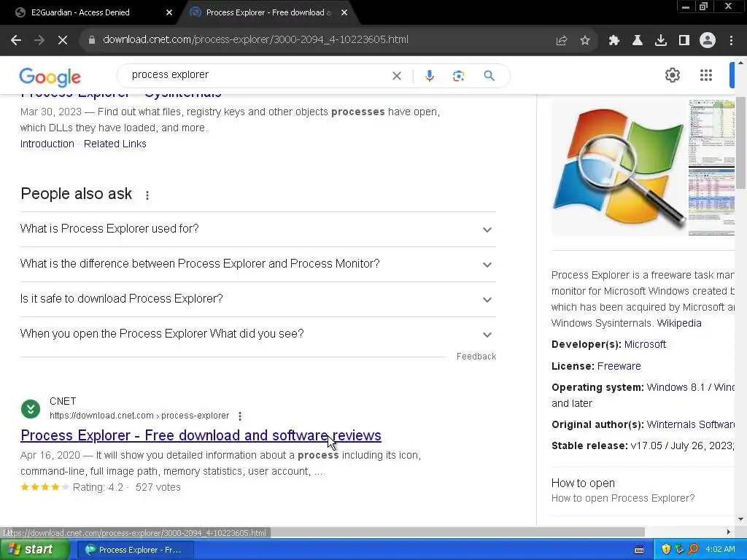The width and height of the screenshot is (747, 560).
Task: Click the magnifier search button
Action: (489, 76)
